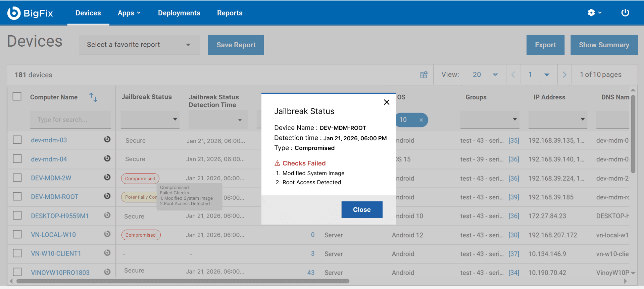The image size is (644, 289).
Task: Click the agent icon for VINOYW10PRO1803
Action: [107, 272]
